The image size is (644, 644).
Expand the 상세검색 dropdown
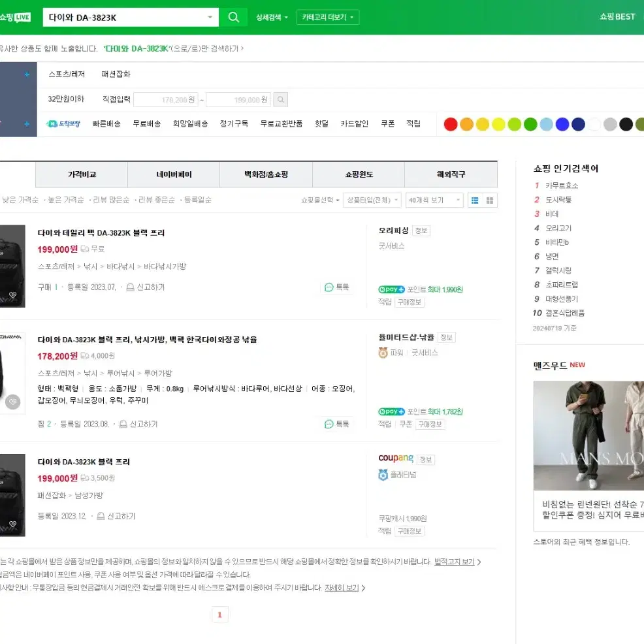click(x=272, y=17)
